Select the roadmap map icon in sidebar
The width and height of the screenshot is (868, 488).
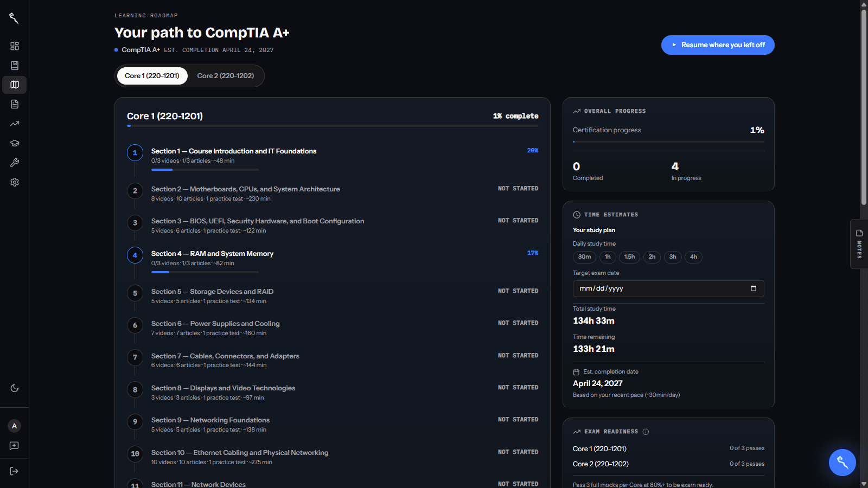pos(15,85)
